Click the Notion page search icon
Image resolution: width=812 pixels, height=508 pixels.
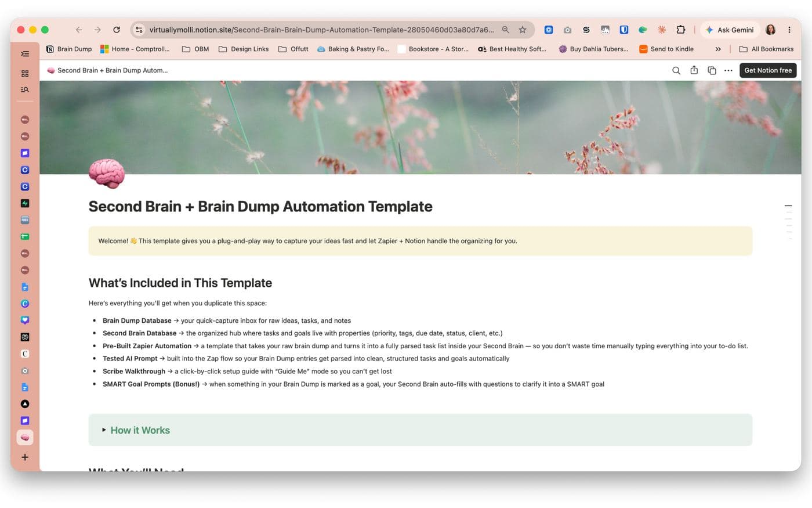pos(676,70)
